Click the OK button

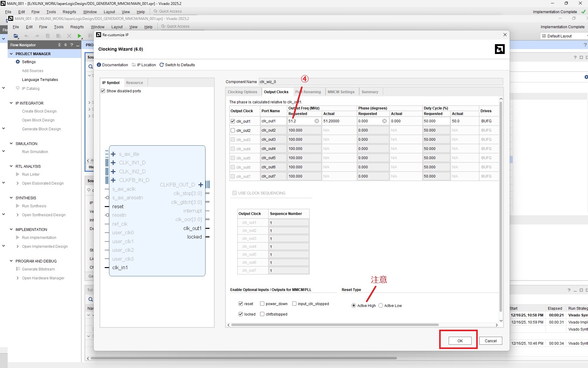click(x=460, y=341)
